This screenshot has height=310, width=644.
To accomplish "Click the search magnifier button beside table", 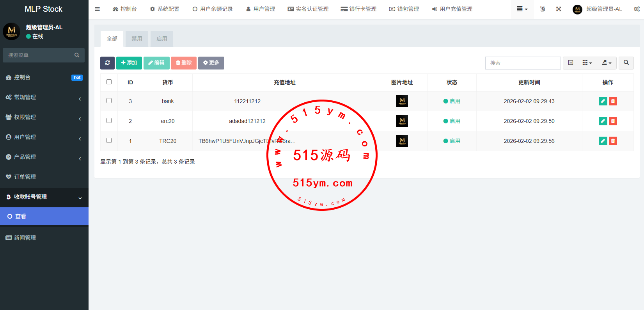I will pyautogui.click(x=626, y=63).
